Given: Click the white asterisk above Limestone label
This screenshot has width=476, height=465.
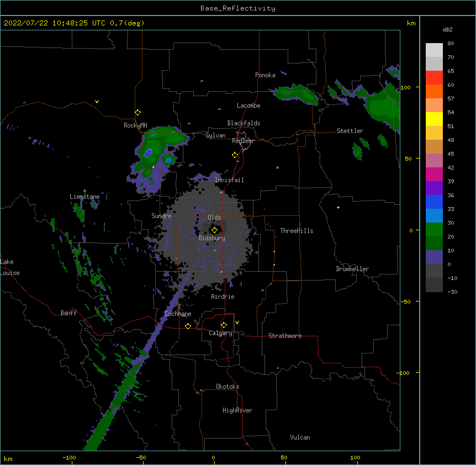Looking at the screenshot, I should [x=84, y=191].
